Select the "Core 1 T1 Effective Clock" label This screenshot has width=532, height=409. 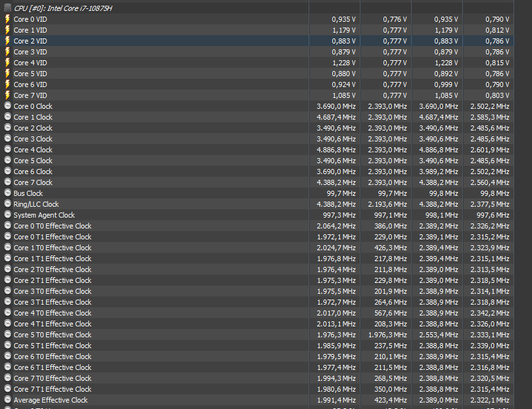pyautogui.click(x=52, y=259)
